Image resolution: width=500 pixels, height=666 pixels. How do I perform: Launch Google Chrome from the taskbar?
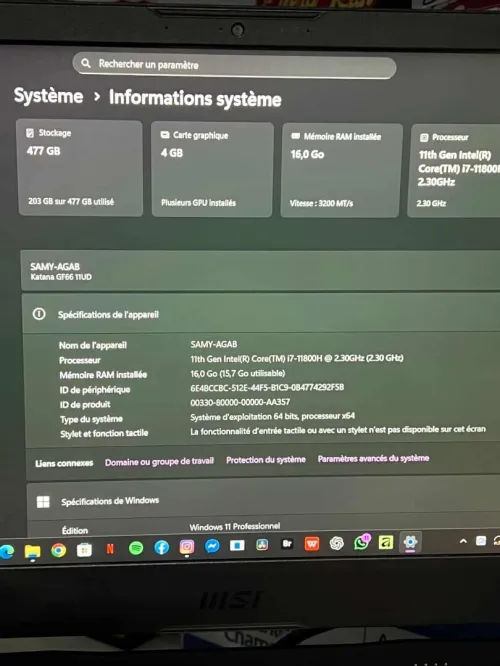(x=59, y=550)
